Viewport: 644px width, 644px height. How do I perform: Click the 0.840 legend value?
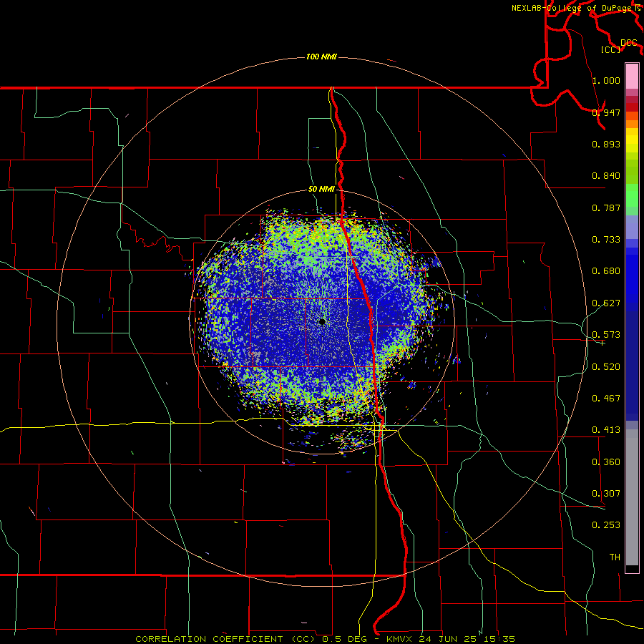606,176
